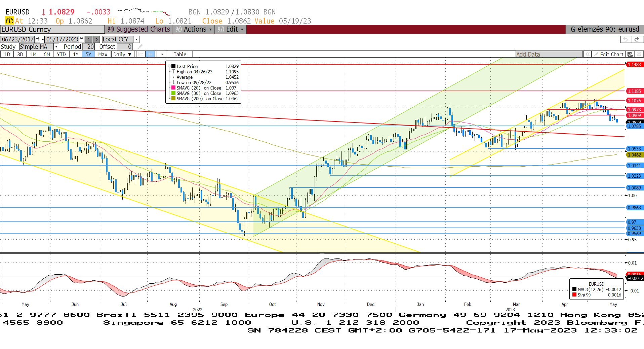Screen dimensions: 644x349
Task: Select the 5Y range tab
Action: coord(88,54)
